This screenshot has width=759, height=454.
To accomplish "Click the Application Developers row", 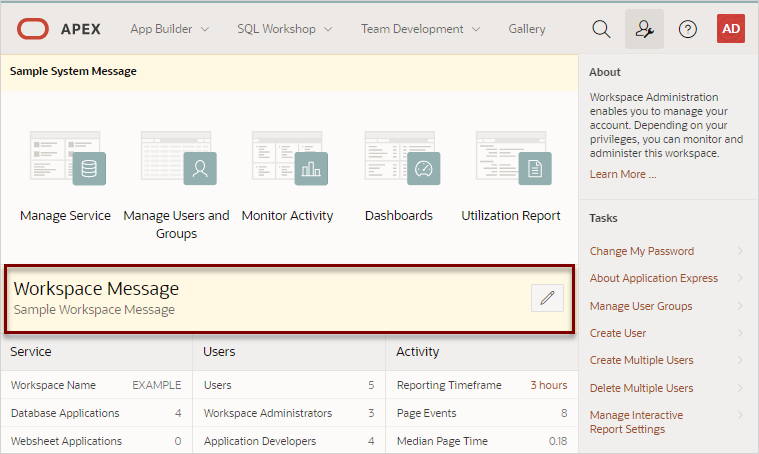I will 289,441.
